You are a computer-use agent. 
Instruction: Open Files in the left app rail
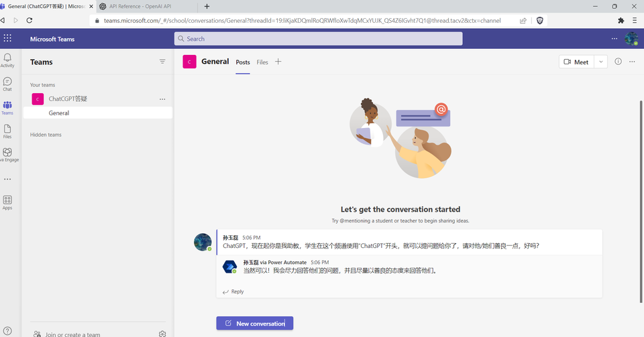coord(7,131)
